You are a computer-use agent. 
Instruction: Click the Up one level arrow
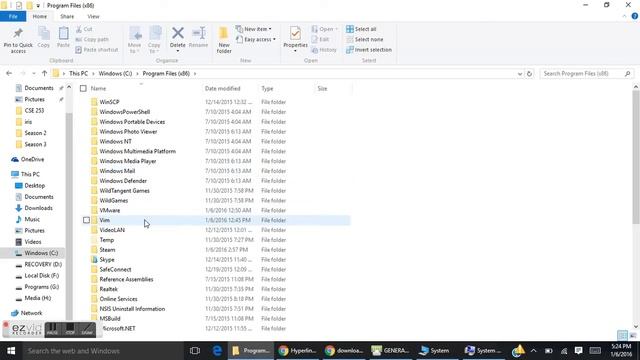pyautogui.click(x=44, y=73)
